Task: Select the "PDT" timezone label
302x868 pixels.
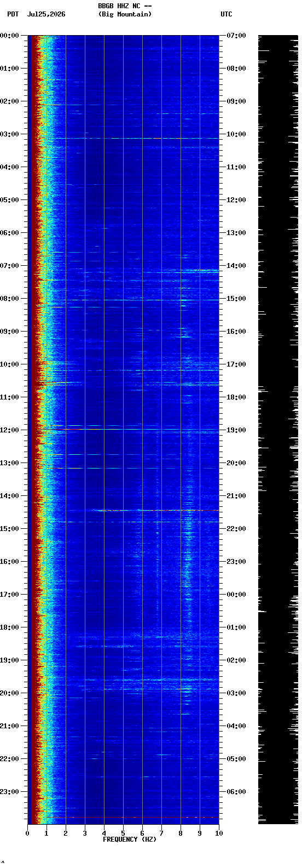Action: tap(13, 14)
